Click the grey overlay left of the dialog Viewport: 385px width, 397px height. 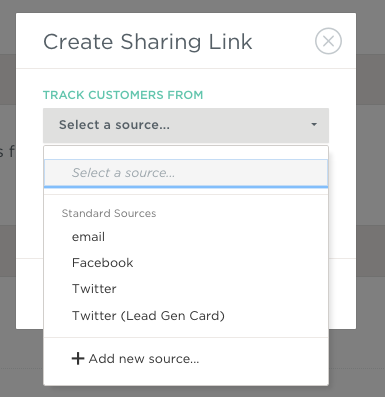(8, 200)
